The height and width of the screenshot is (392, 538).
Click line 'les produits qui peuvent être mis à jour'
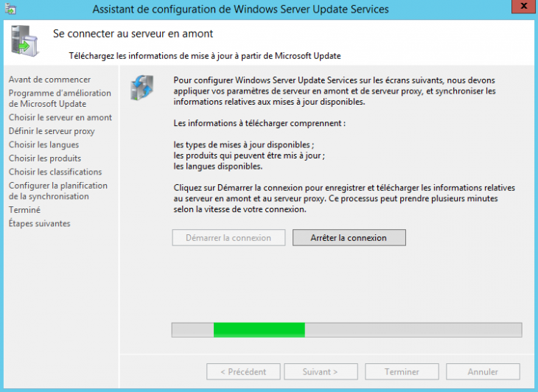(x=249, y=155)
